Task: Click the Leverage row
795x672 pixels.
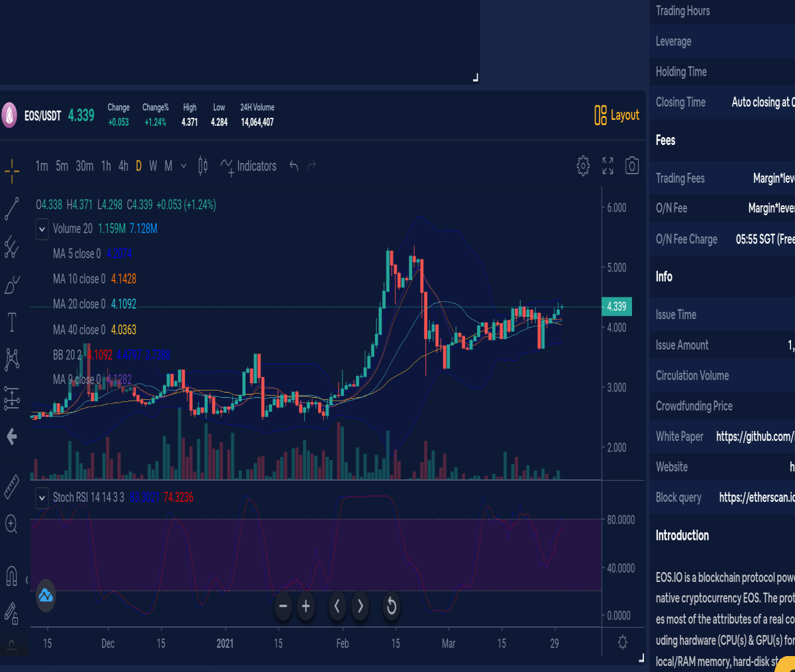Action: pos(723,41)
